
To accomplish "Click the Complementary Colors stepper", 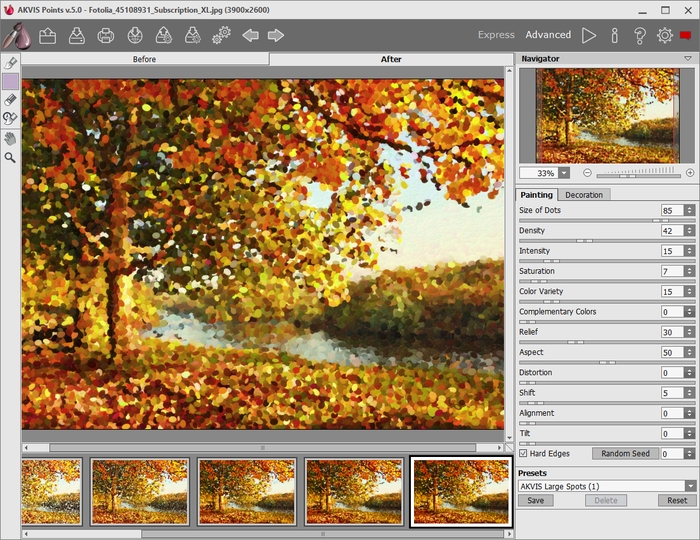I will [x=690, y=312].
